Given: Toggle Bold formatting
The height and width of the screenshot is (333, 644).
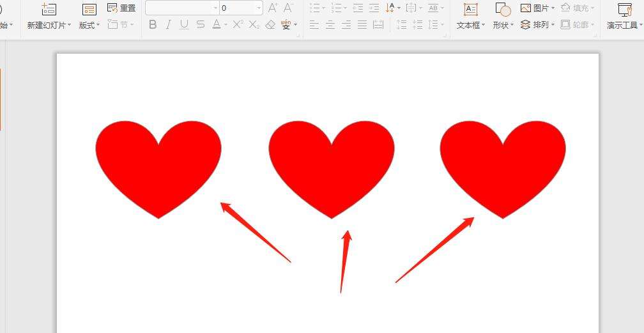Looking at the screenshot, I should 153,25.
